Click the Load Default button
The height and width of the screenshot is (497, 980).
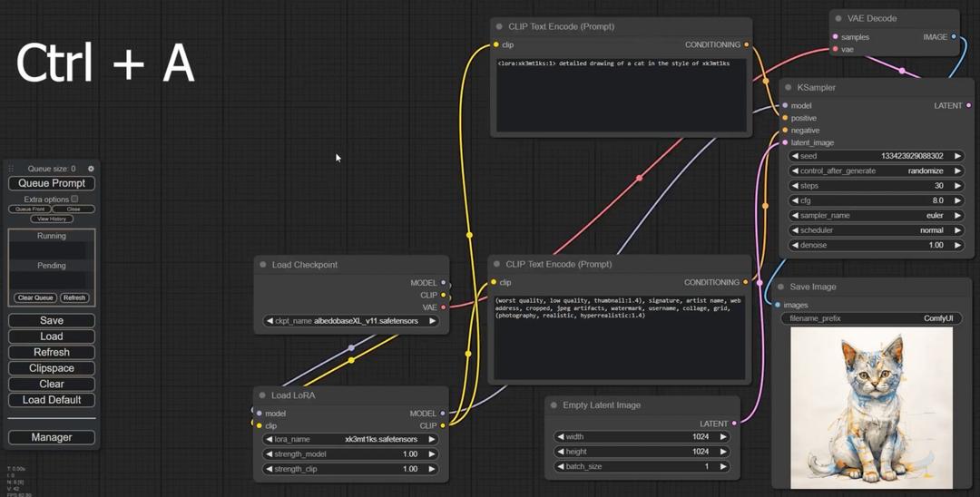(52, 400)
